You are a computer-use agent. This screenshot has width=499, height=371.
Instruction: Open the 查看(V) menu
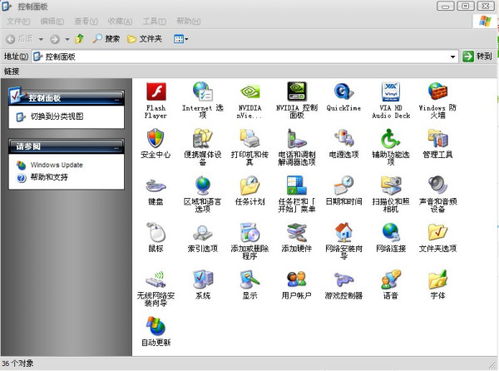tap(86, 21)
